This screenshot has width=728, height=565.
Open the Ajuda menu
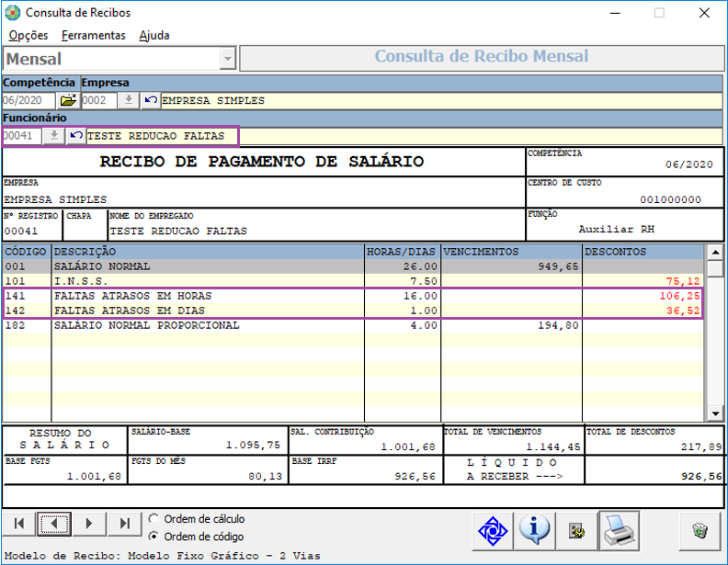(154, 35)
